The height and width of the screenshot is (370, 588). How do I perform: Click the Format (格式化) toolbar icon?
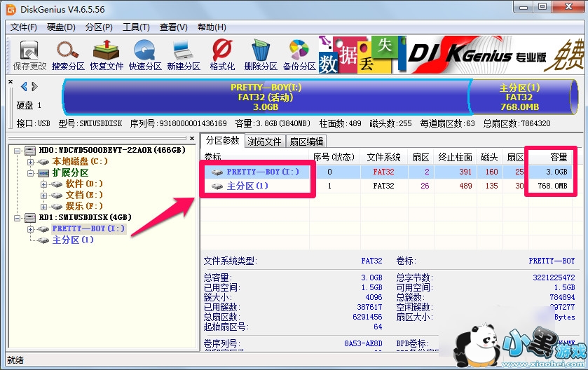coord(222,55)
